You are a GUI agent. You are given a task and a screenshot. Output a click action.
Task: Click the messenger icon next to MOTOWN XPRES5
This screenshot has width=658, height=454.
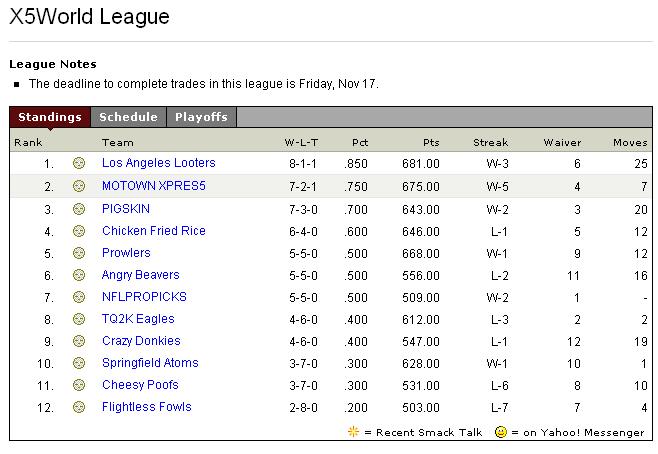coord(79,186)
